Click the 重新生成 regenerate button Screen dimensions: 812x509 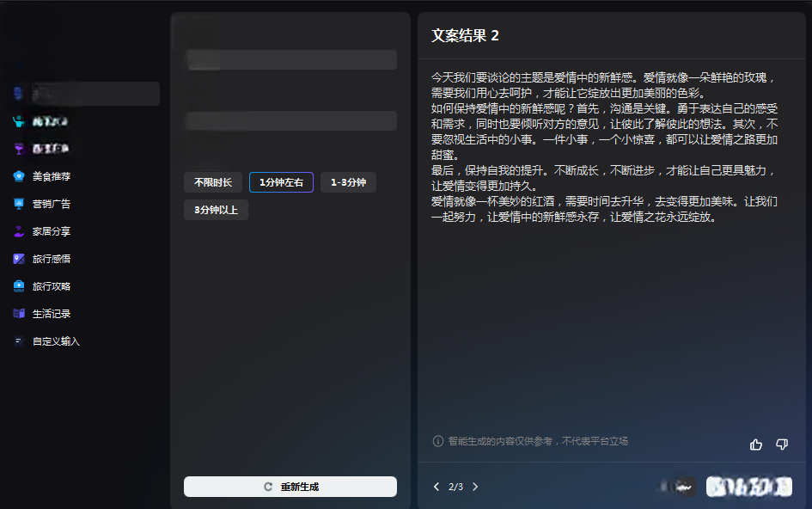click(290, 487)
